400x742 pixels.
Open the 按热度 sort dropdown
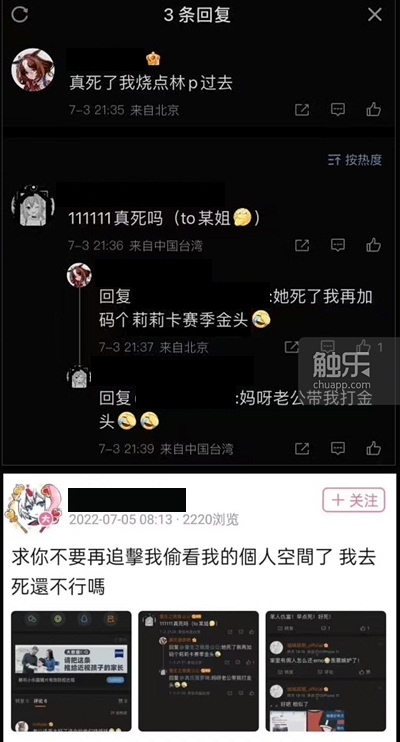click(x=355, y=160)
